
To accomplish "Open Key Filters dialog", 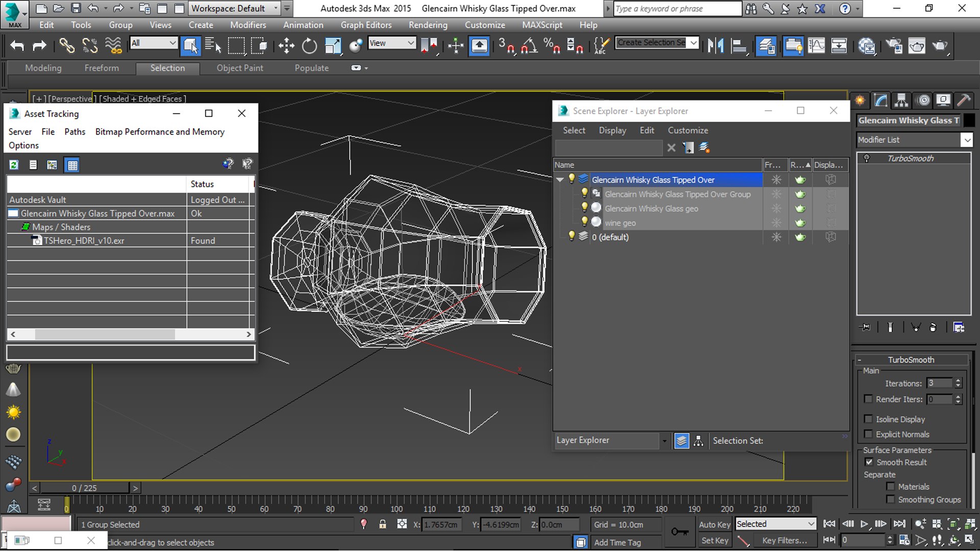I will click(x=785, y=540).
